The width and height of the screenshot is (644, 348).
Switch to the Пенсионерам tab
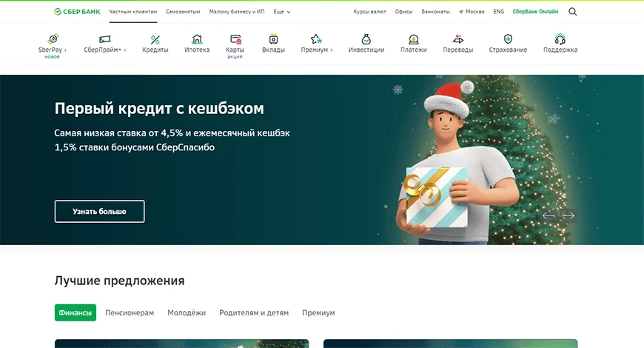tap(130, 312)
